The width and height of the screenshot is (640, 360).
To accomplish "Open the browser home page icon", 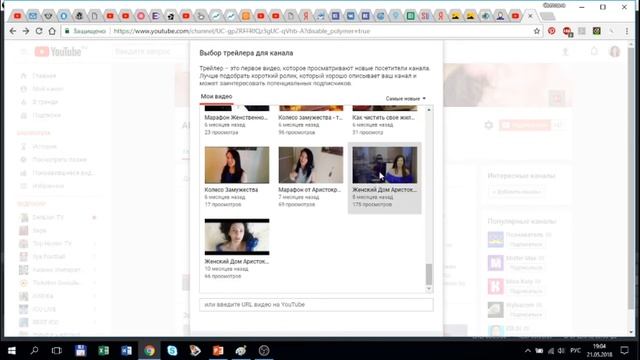I will 52,31.
